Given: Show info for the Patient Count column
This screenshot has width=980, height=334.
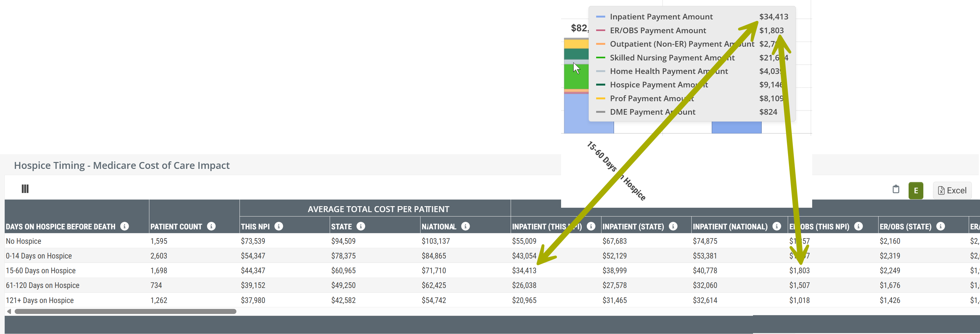Looking at the screenshot, I should (x=211, y=226).
